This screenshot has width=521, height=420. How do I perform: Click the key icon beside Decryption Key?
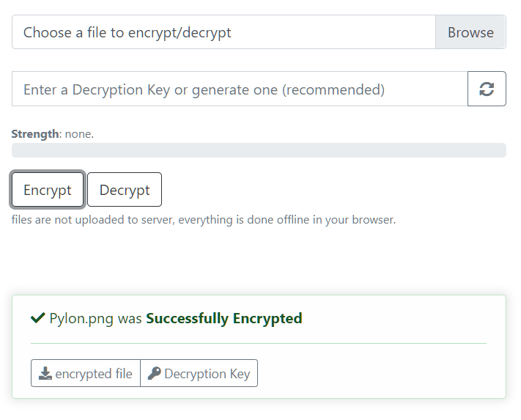(x=154, y=374)
